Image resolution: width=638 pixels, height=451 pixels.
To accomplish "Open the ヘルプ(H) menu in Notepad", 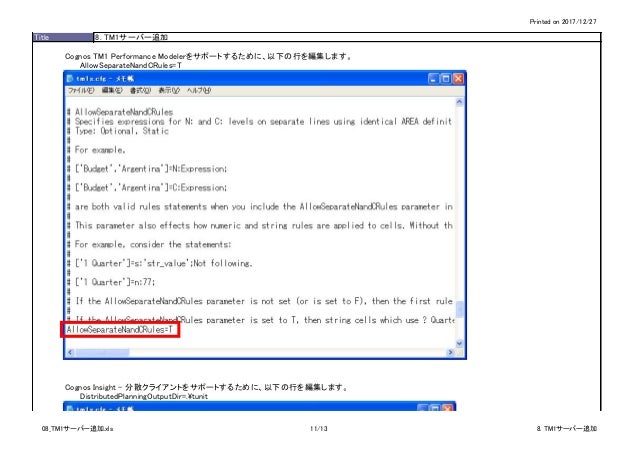I will 199,90.
